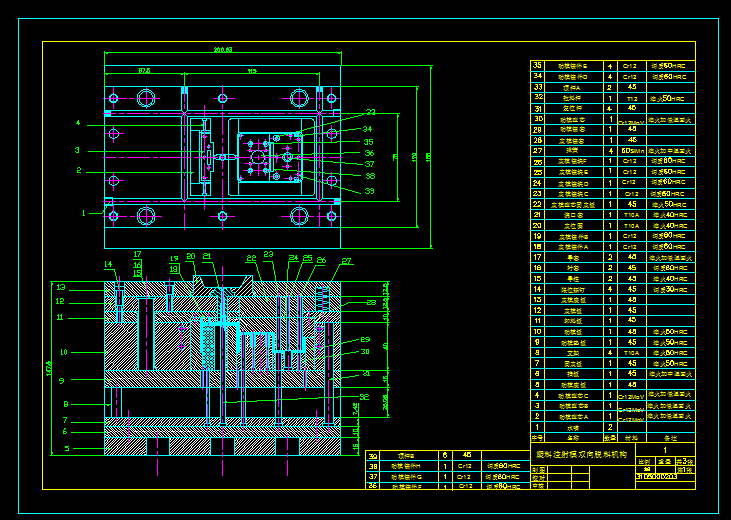The height and width of the screenshot is (520, 731).
Task: Click the Cr12 material cell in table row 34
Action: click(630, 76)
